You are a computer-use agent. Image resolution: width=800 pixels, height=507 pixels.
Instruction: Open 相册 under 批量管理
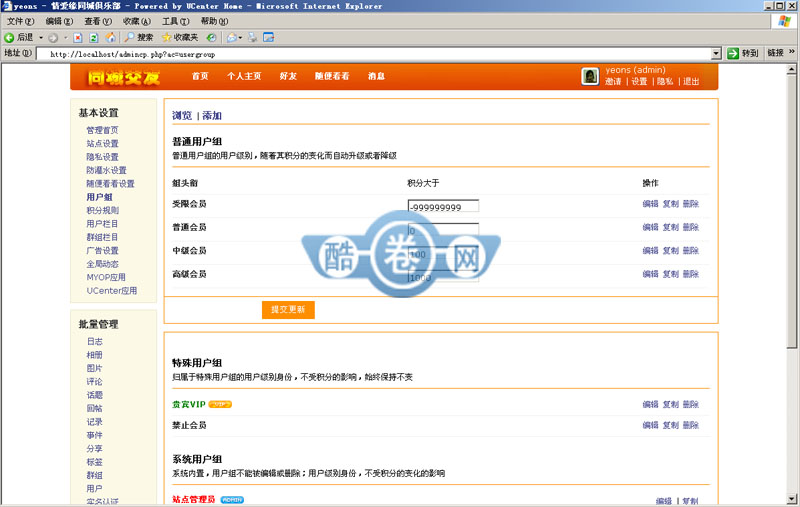click(x=94, y=355)
